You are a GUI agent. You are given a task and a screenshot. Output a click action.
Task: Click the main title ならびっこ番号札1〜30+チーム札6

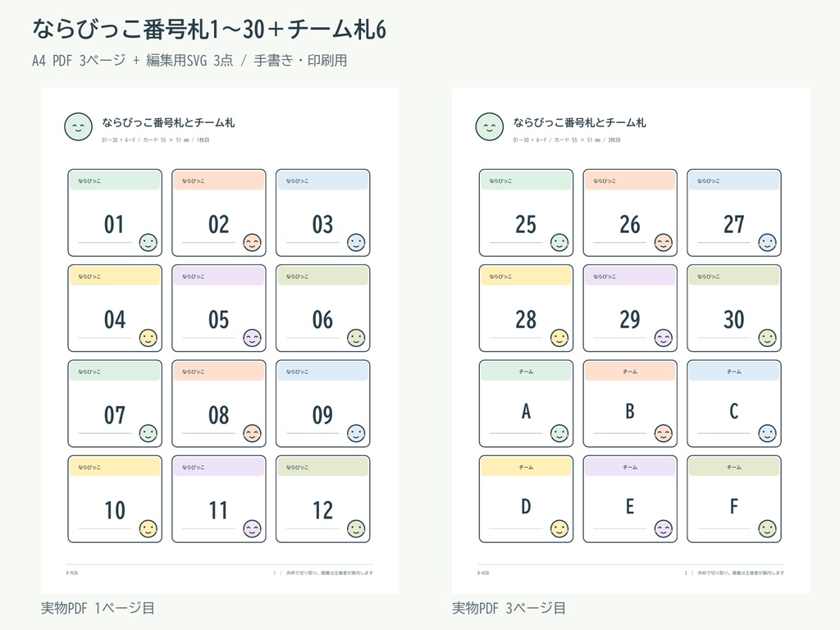pos(209,30)
